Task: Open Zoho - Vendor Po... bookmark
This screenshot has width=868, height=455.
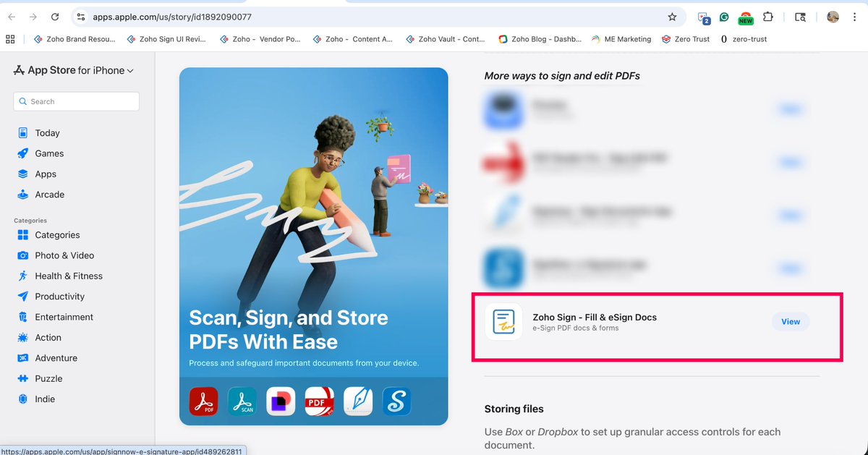Action: pyautogui.click(x=260, y=39)
